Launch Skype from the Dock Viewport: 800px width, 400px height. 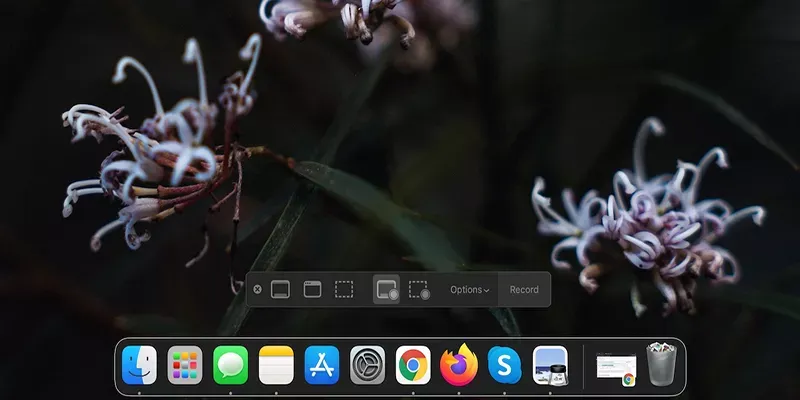pos(505,365)
